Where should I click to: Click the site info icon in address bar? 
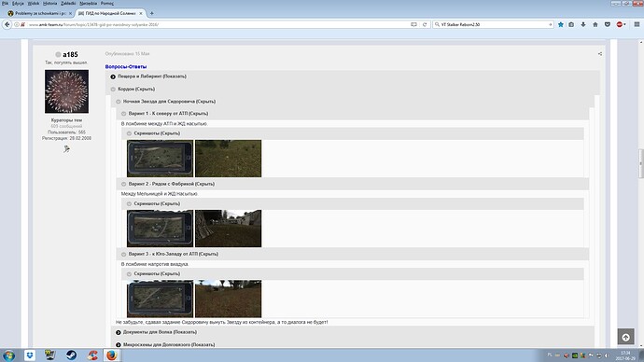pos(17,24)
